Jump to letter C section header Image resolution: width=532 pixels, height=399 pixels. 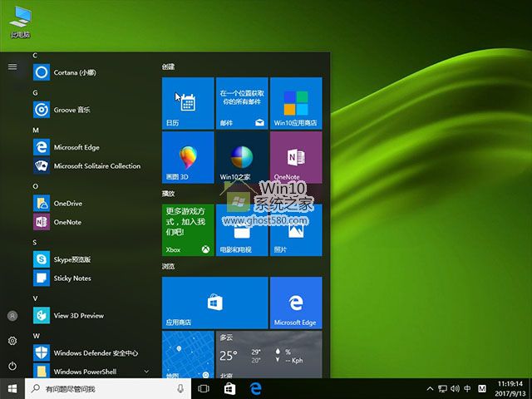[35, 56]
